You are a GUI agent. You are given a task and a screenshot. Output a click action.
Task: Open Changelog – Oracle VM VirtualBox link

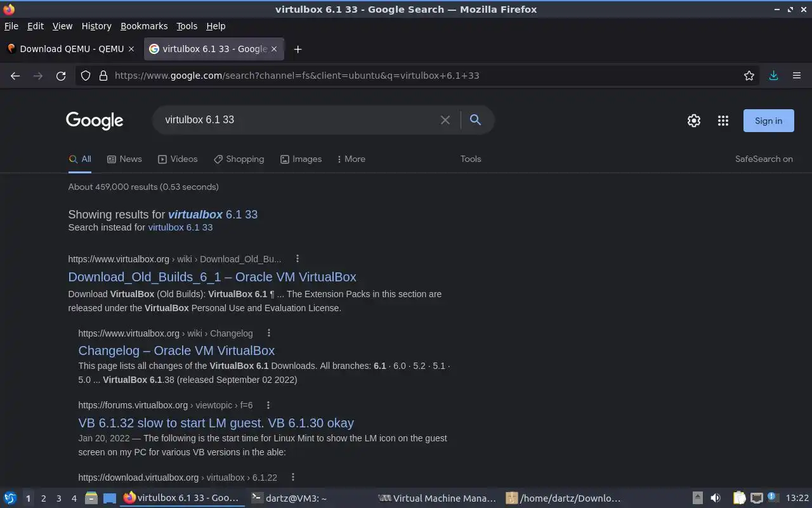(176, 351)
